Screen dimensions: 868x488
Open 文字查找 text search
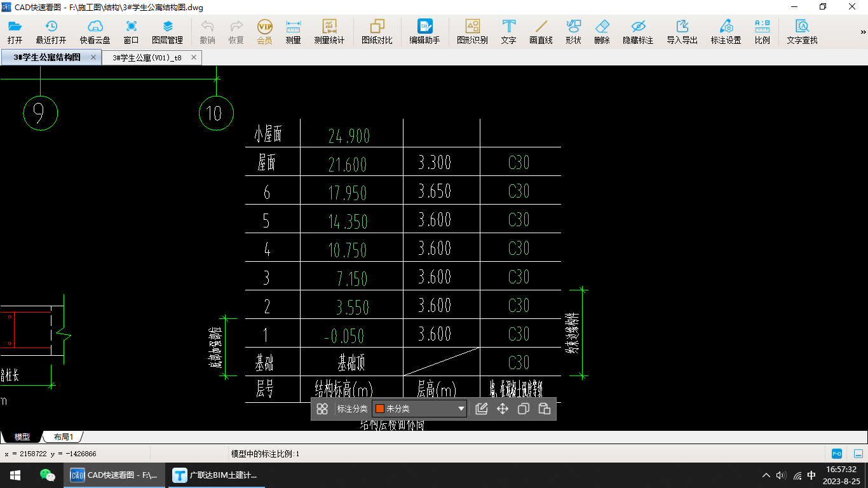click(802, 32)
